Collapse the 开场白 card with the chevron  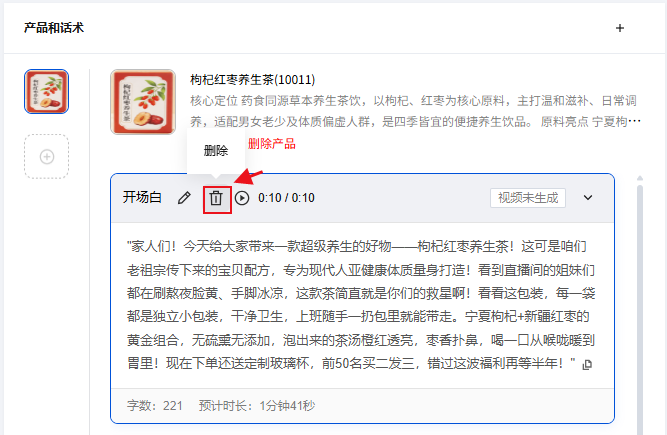pos(588,198)
